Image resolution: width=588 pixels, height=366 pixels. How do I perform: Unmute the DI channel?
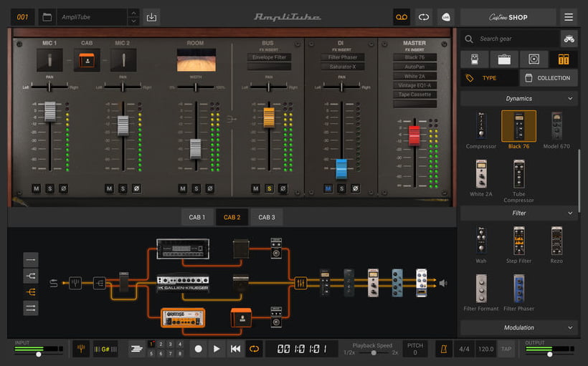(x=328, y=188)
